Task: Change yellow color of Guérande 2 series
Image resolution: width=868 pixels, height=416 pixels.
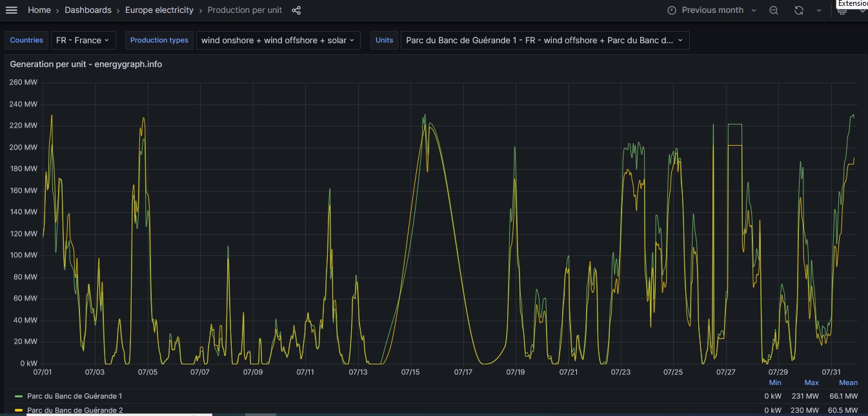Action: click(19, 410)
